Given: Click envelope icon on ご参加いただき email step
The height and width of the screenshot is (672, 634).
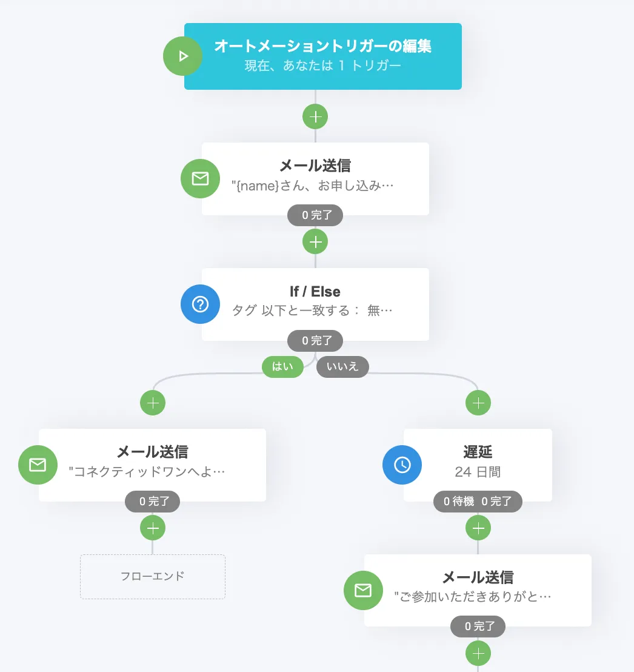Looking at the screenshot, I should (x=362, y=590).
